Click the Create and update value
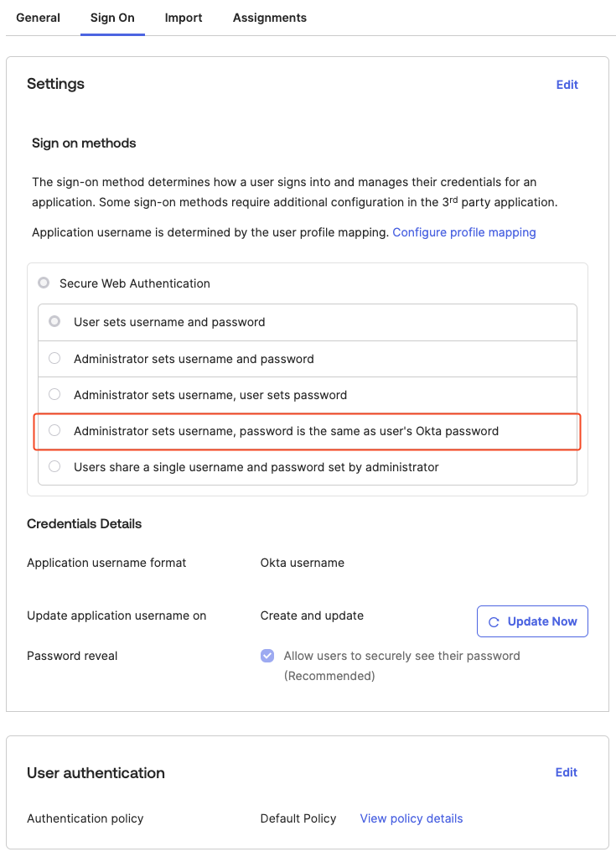 (x=312, y=615)
